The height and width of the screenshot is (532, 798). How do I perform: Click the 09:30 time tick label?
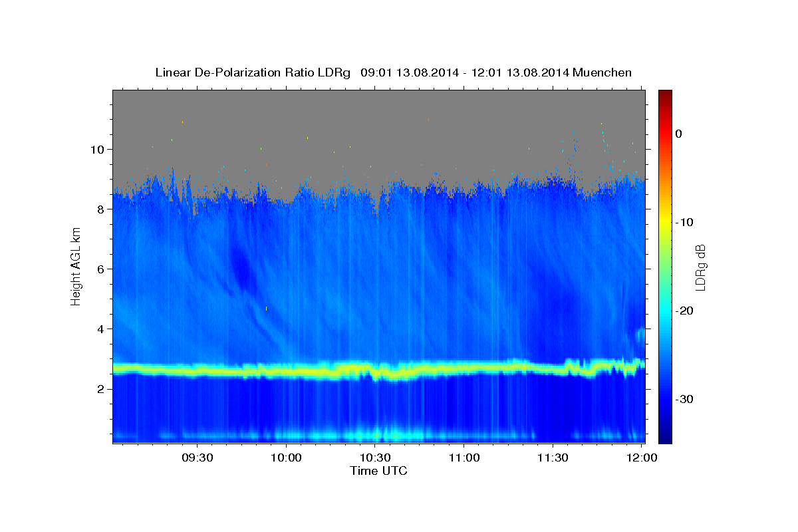pos(198,458)
